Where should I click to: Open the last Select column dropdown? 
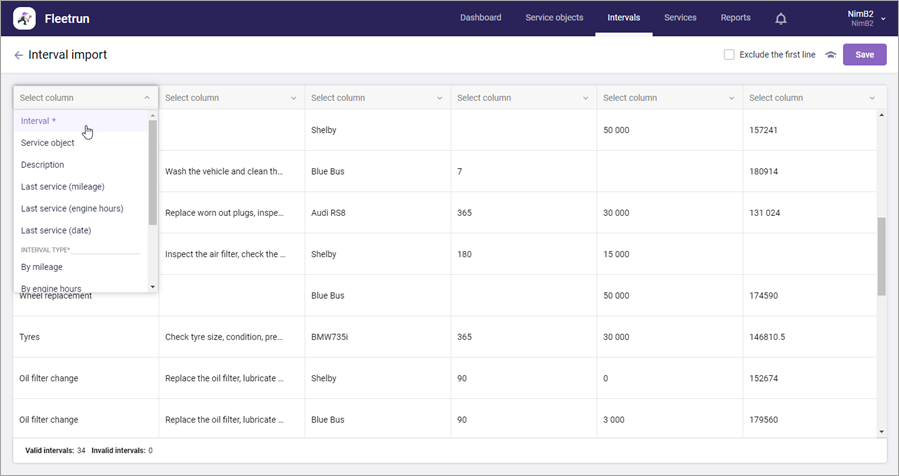[x=872, y=98]
